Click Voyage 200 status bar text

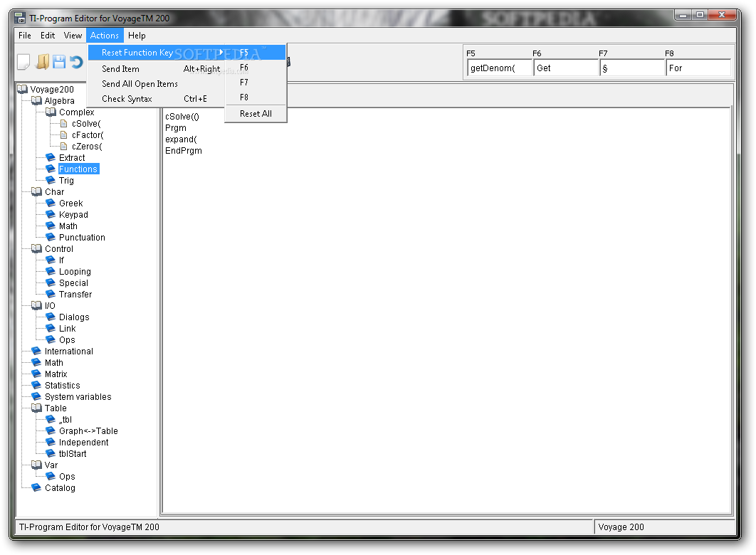[x=621, y=527]
